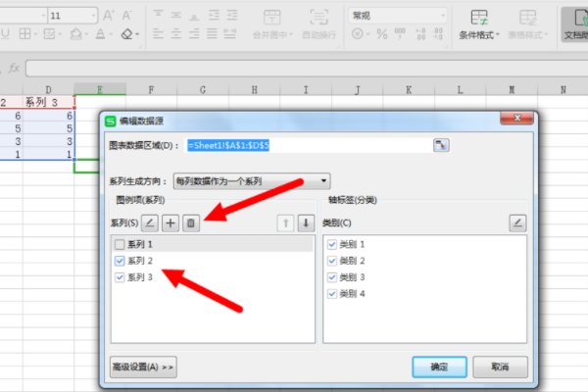Toggle the 类别 4 checkbox
Image resolution: width=588 pixels, height=392 pixels.
[x=332, y=294]
